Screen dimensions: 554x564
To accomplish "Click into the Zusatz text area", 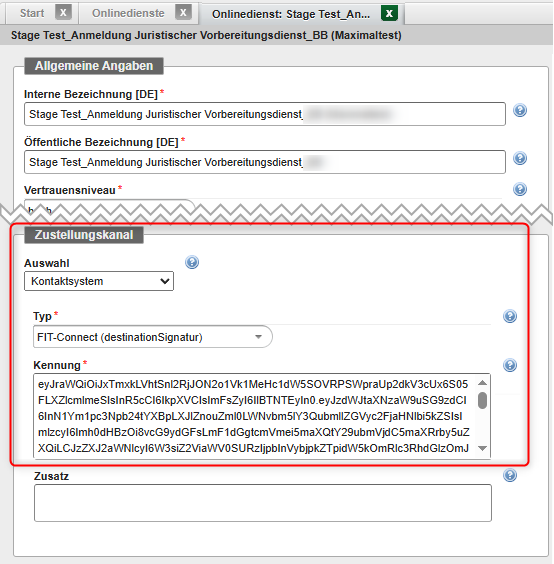I will click(x=263, y=503).
